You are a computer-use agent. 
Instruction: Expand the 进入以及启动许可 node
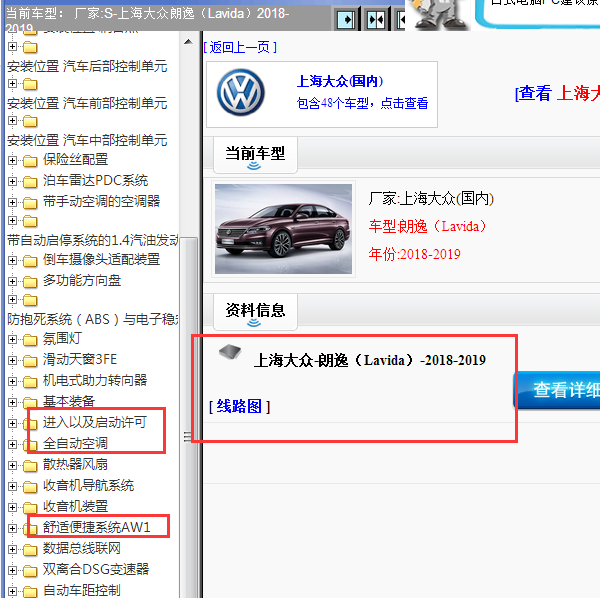tap(12, 423)
